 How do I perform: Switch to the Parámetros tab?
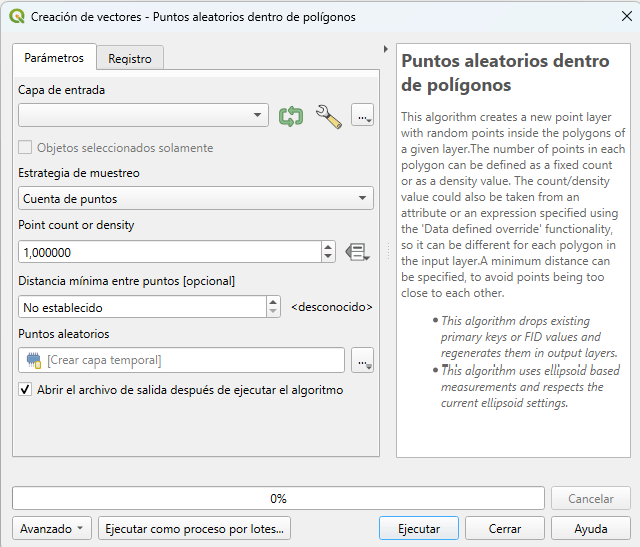(x=54, y=58)
